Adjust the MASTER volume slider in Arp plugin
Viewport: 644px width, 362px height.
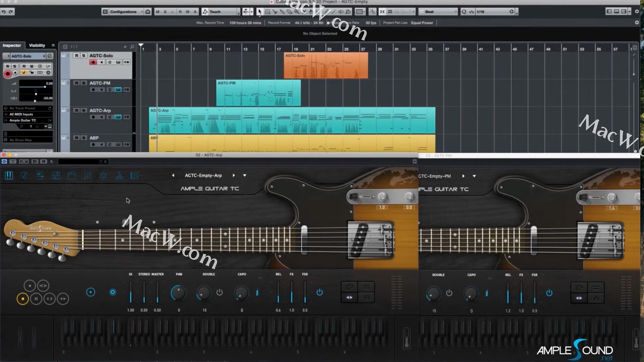click(157, 292)
